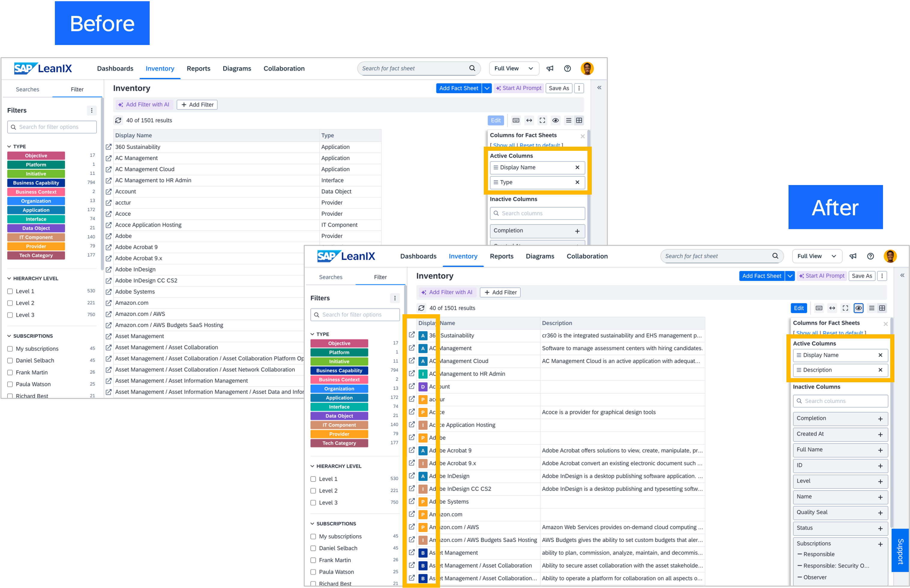Click Search for filter options field, Before window
The width and height of the screenshot is (910, 588).
pos(52,127)
